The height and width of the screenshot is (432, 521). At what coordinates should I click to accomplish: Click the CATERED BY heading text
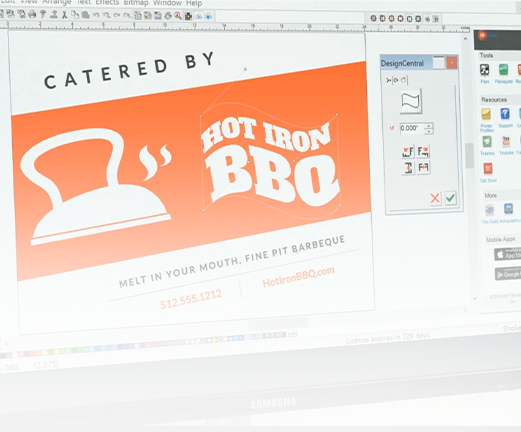(x=130, y=71)
